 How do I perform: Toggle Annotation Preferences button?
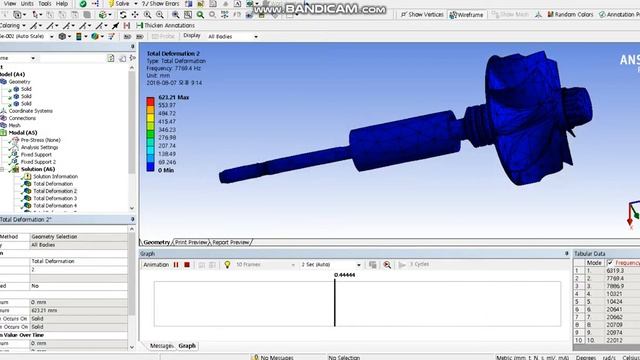(619, 14)
